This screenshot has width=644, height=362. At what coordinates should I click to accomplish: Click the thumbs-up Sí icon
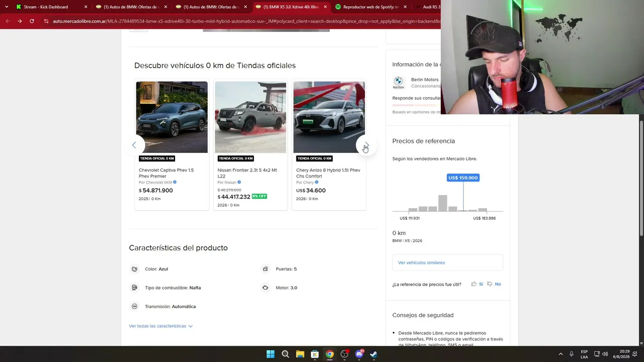tap(473, 284)
